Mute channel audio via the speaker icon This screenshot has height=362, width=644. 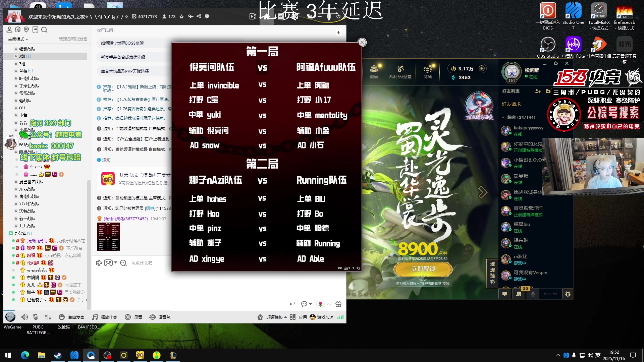24,317
